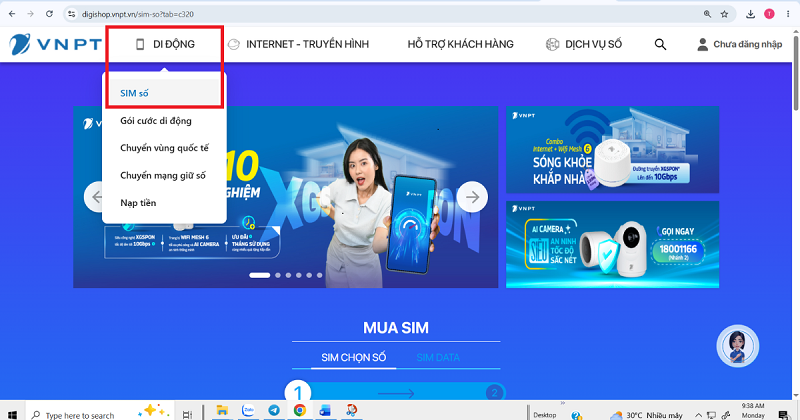Open the Chrome profile avatar
800x420 pixels.
tap(769, 14)
